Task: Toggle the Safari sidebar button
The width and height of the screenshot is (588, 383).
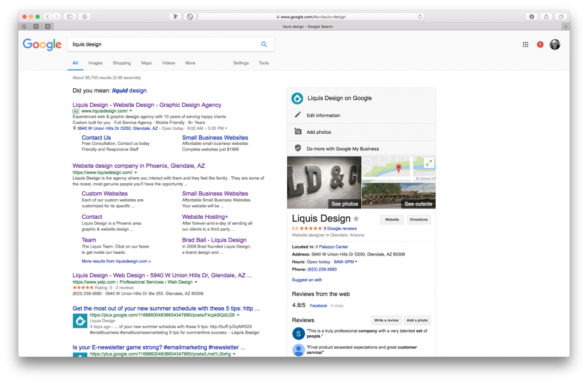Action: (69, 17)
